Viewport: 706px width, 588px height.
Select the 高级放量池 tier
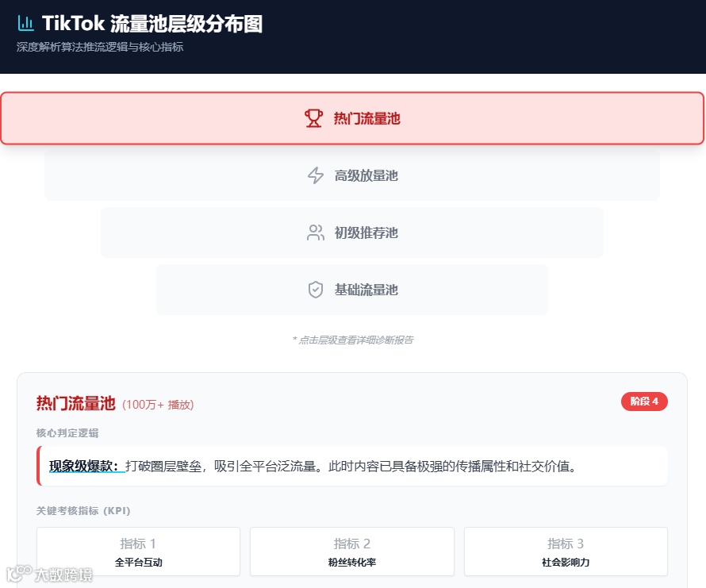[352, 175]
